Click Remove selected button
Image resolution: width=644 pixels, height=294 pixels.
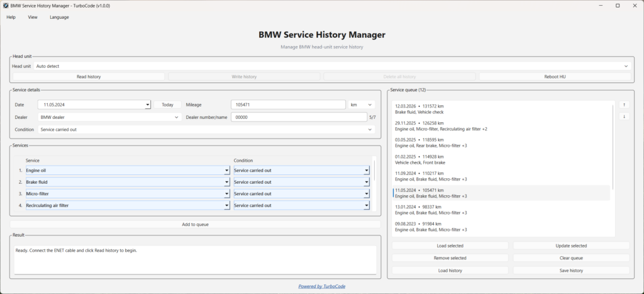(450, 258)
